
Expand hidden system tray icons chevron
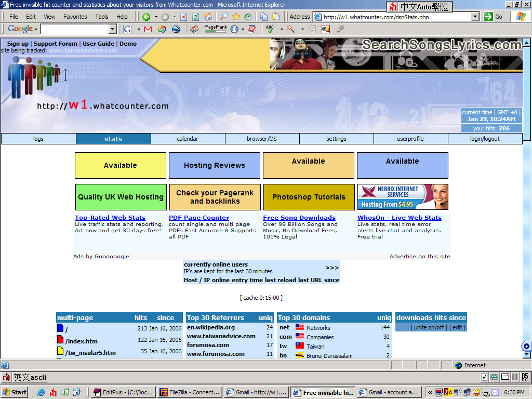430,392
